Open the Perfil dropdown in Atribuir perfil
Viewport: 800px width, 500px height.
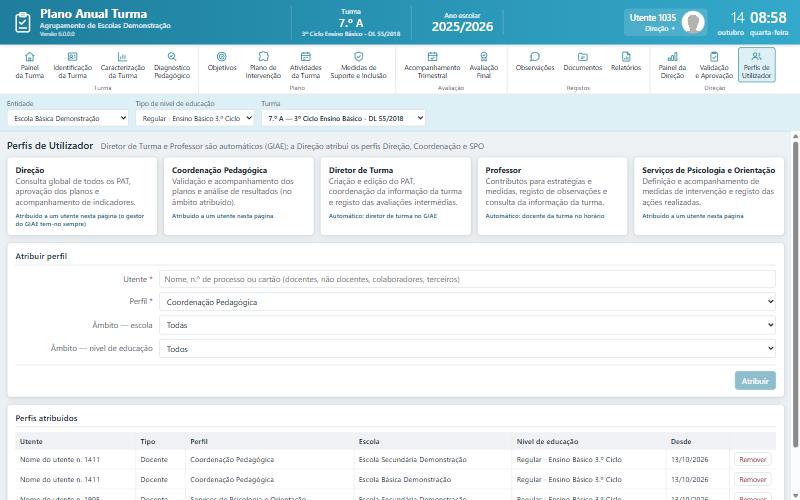[467, 302]
